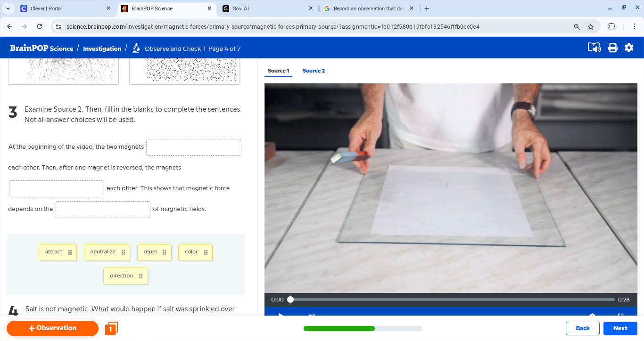The height and width of the screenshot is (341, 644).
Task: Select the 'attract' answer chip
Action: click(58, 252)
